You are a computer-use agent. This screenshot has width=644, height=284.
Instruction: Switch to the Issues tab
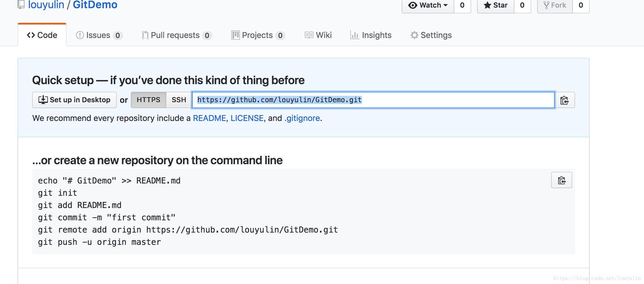pyautogui.click(x=99, y=35)
